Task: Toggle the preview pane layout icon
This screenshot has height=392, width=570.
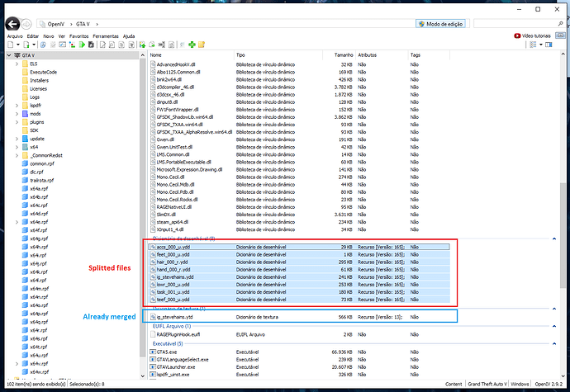Action: 549,45
